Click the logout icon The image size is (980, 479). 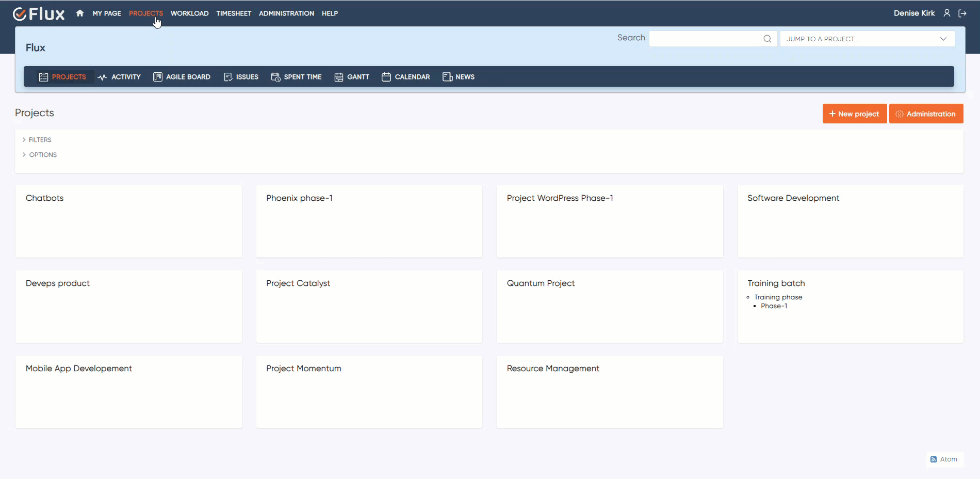pos(962,13)
